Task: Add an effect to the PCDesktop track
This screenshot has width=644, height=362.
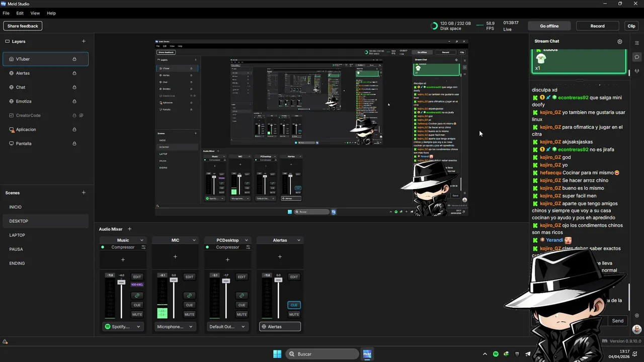Action: point(227,259)
